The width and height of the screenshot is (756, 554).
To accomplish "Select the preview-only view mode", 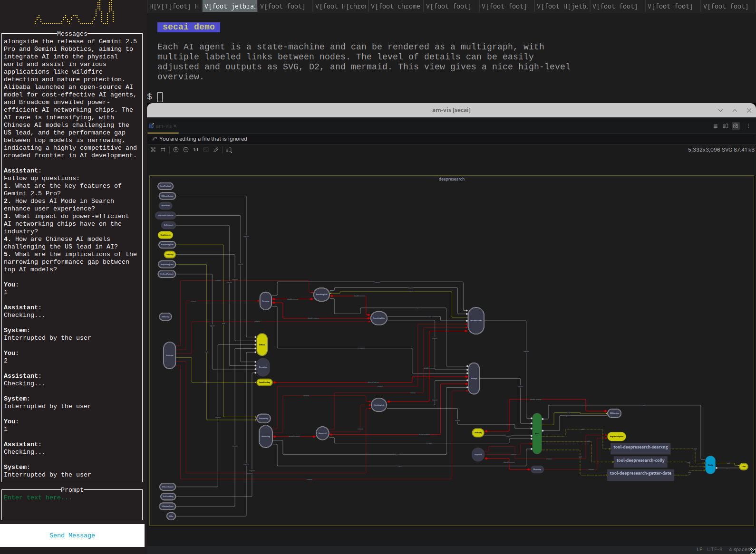I will tap(736, 126).
